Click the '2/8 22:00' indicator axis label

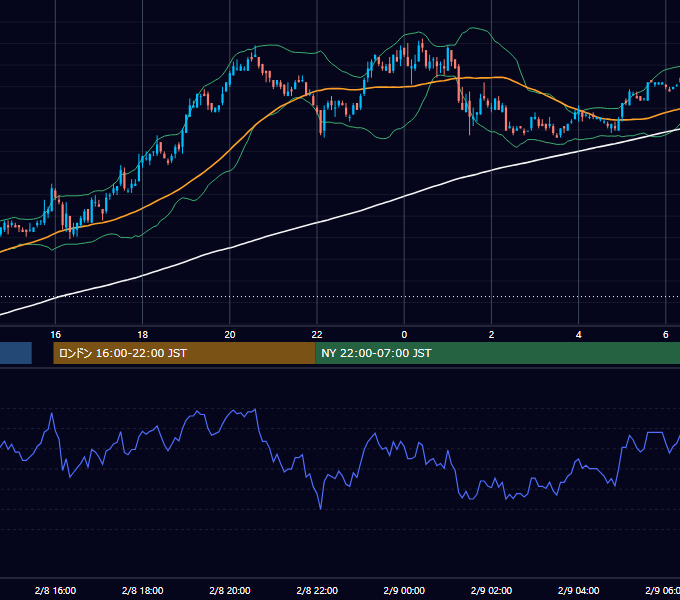pyautogui.click(x=317, y=590)
